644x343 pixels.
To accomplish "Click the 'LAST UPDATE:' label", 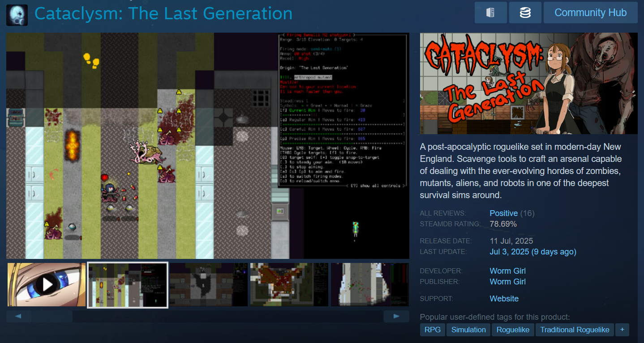I will pyautogui.click(x=443, y=252).
